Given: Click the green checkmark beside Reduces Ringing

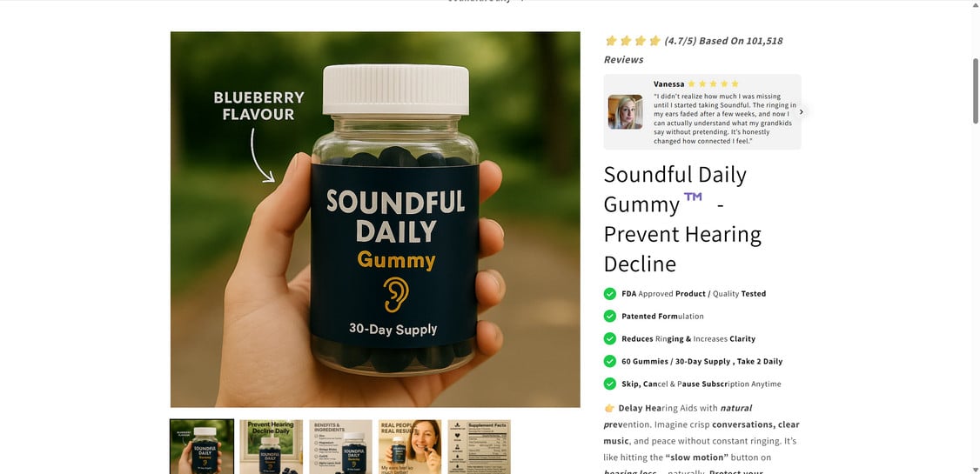Looking at the screenshot, I should tap(610, 338).
